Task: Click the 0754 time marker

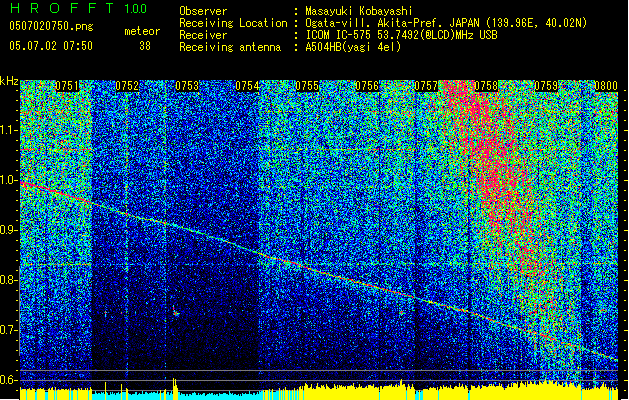Action: [x=247, y=86]
